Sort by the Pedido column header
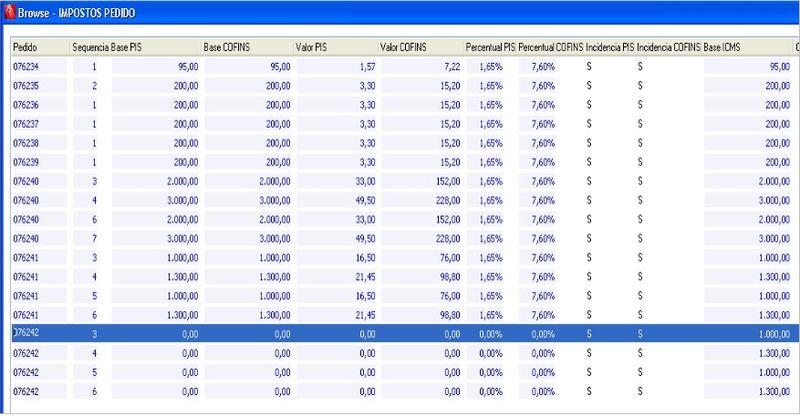 click(x=24, y=47)
